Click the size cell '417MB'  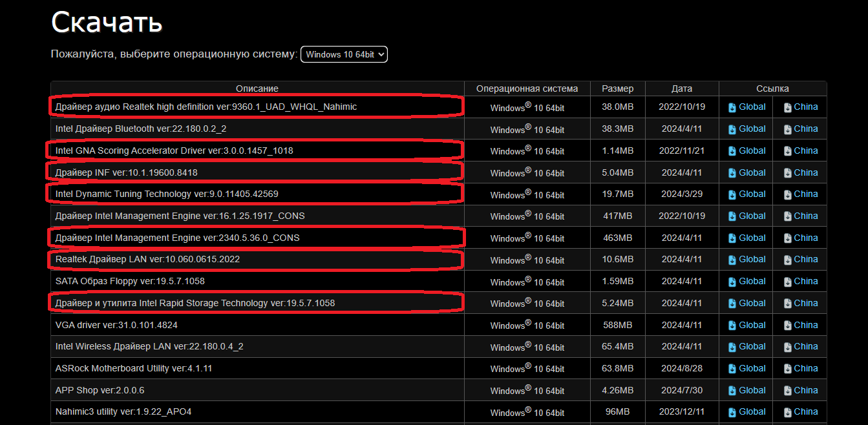click(617, 216)
